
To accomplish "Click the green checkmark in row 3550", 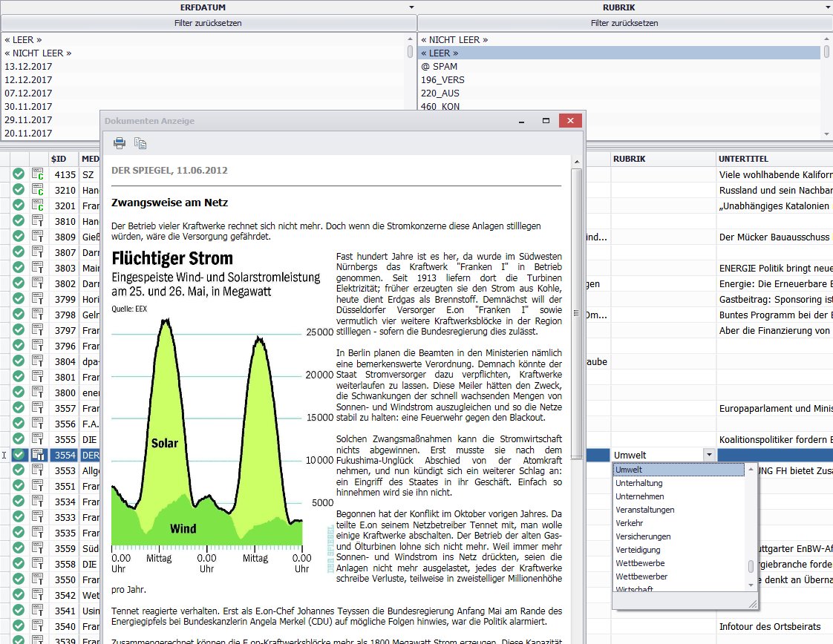I will click(x=19, y=579).
